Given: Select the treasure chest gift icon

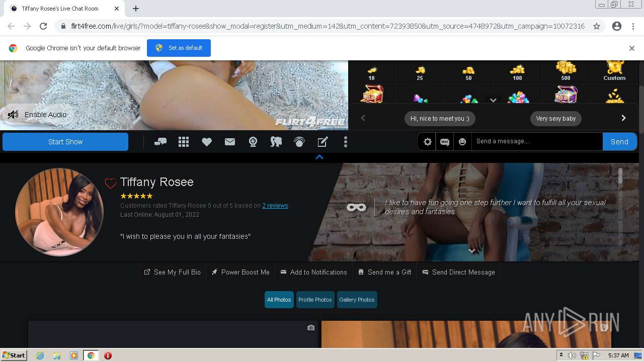Looking at the screenshot, I should coord(372,94).
